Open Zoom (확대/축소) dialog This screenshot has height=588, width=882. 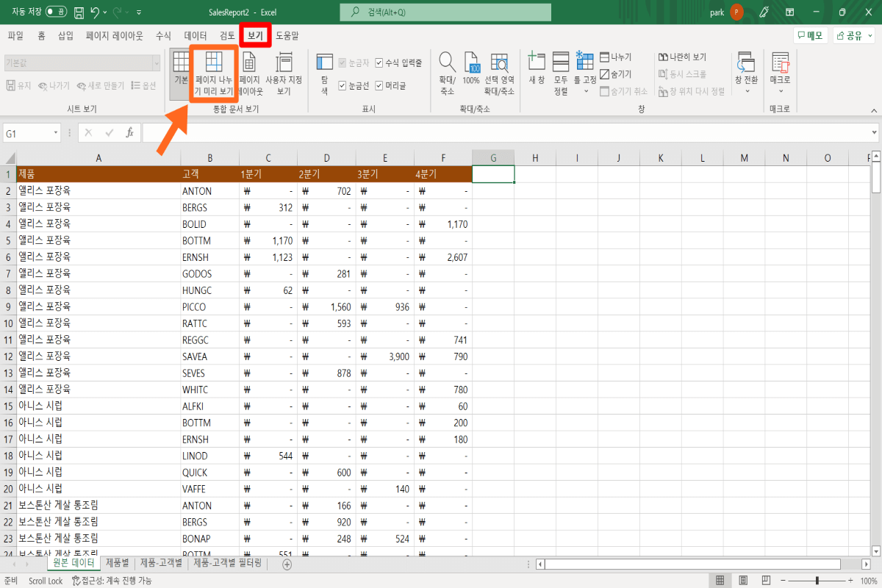tap(447, 73)
